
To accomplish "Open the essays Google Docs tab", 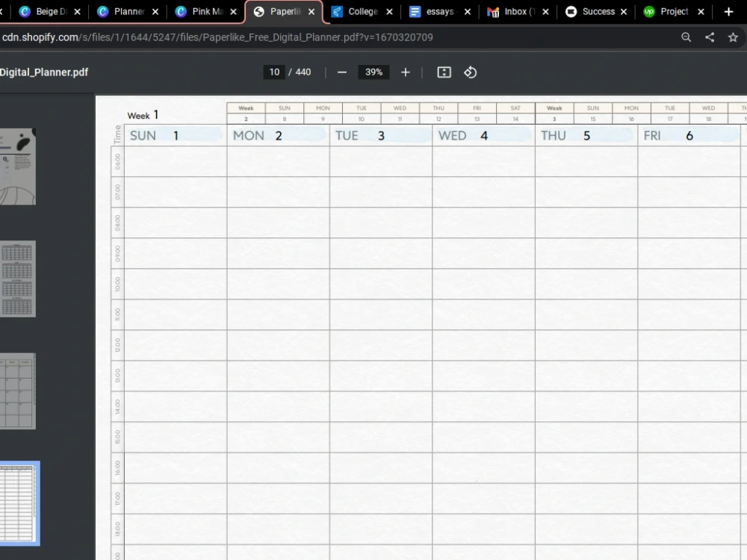I will [x=434, y=11].
